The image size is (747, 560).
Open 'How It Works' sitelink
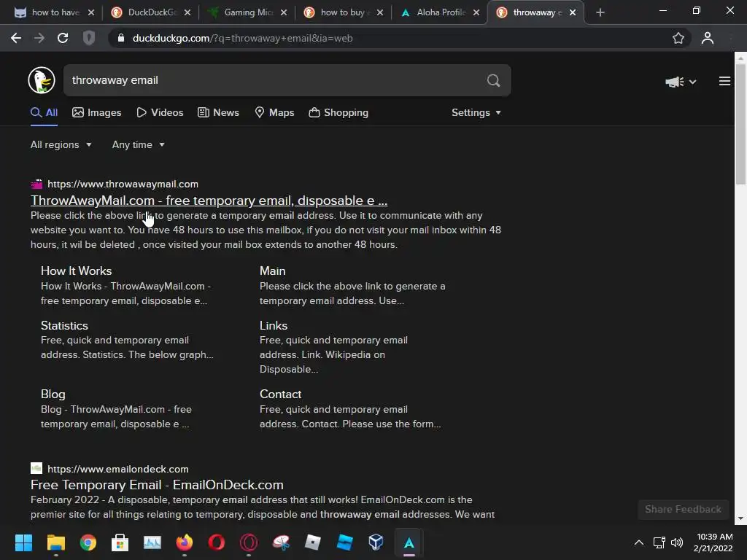76,271
